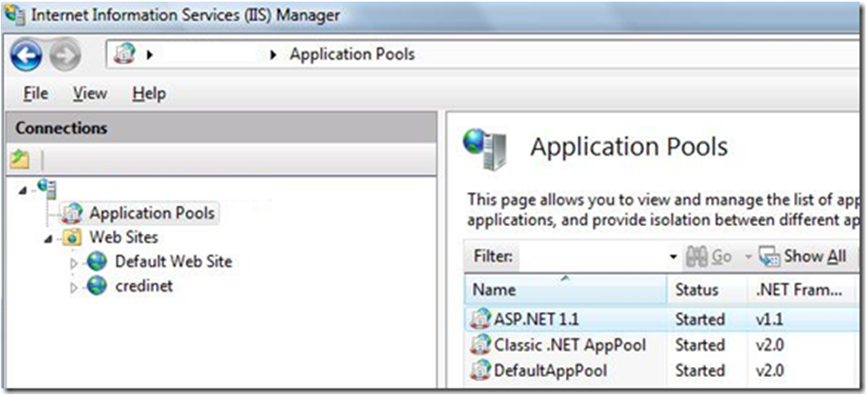The height and width of the screenshot is (395, 868).
Task: Collapse the Web Sites node
Action: [x=49, y=239]
